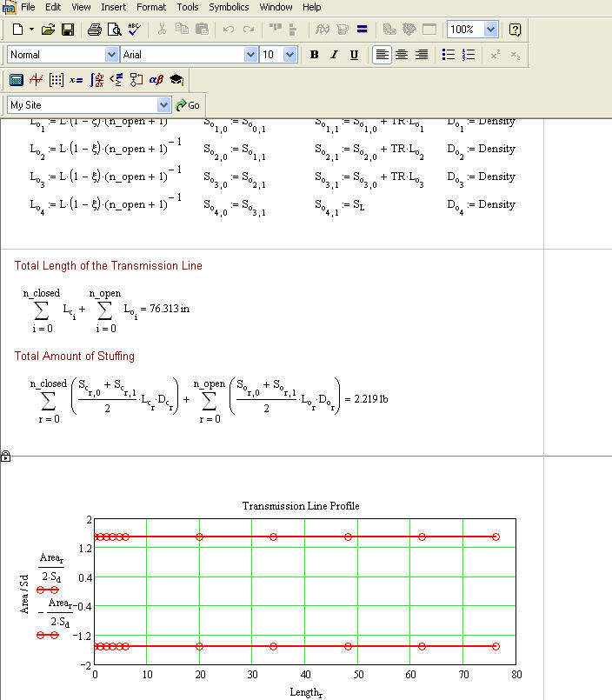Copy the selection
This screenshot has height=700, width=612.
coord(182,30)
